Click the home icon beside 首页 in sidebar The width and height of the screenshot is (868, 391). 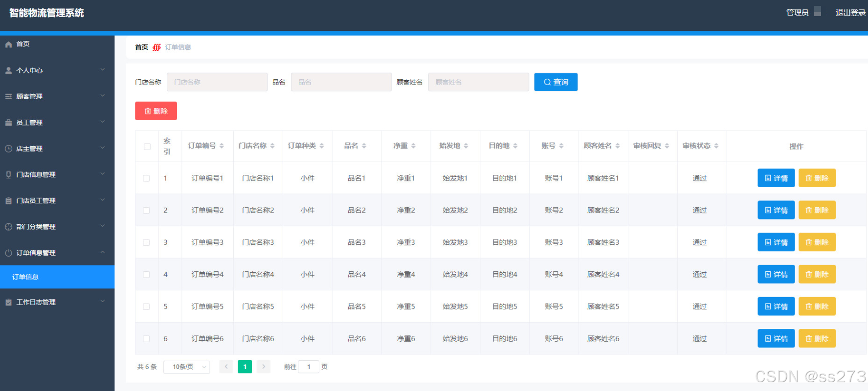8,44
